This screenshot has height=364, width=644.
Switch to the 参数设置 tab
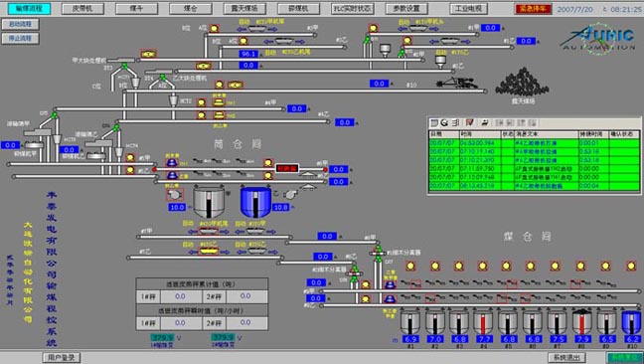(x=406, y=8)
